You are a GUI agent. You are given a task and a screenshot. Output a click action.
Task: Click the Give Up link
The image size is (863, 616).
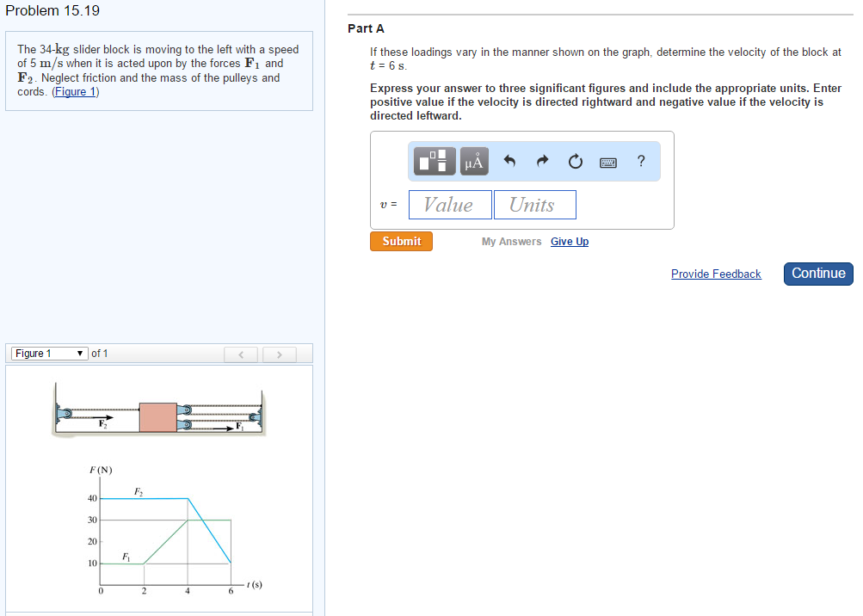(x=569, y=242)
